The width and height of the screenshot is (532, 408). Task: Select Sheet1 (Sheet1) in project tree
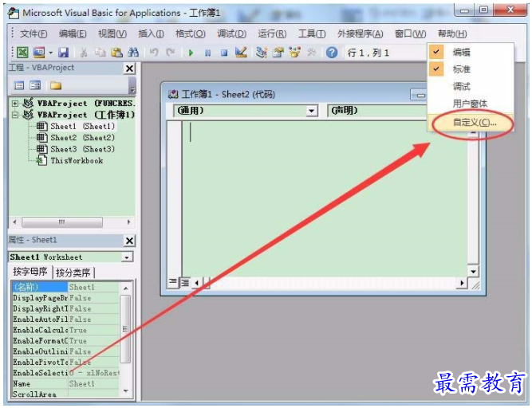click(x=82, y=127)
